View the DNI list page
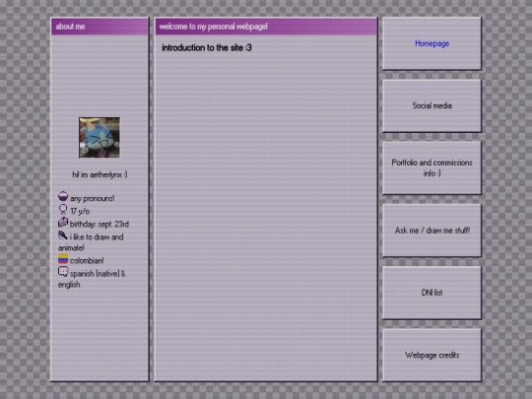 (x=432, y=293)
